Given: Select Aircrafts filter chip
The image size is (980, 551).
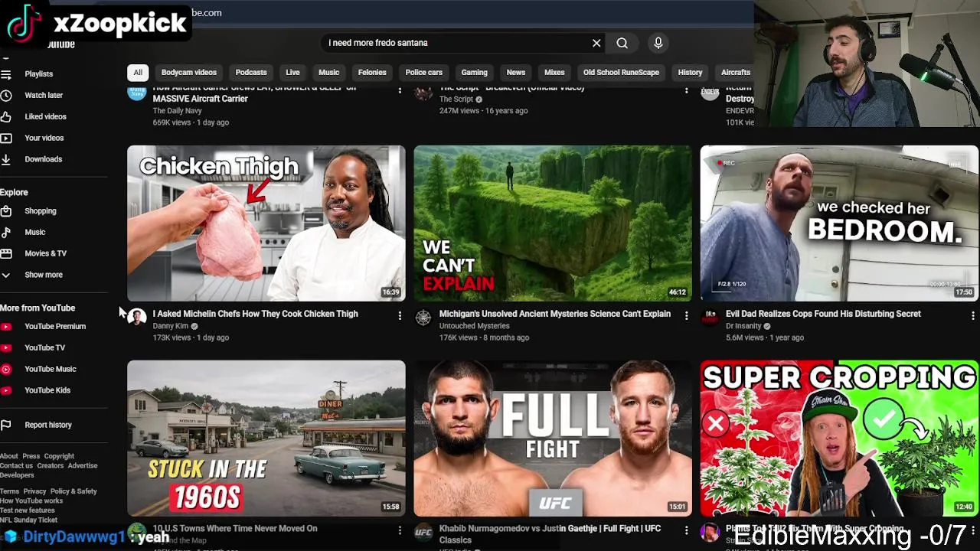Looking at the screenshot, I should pyautogui.click(x=735, y=73).
